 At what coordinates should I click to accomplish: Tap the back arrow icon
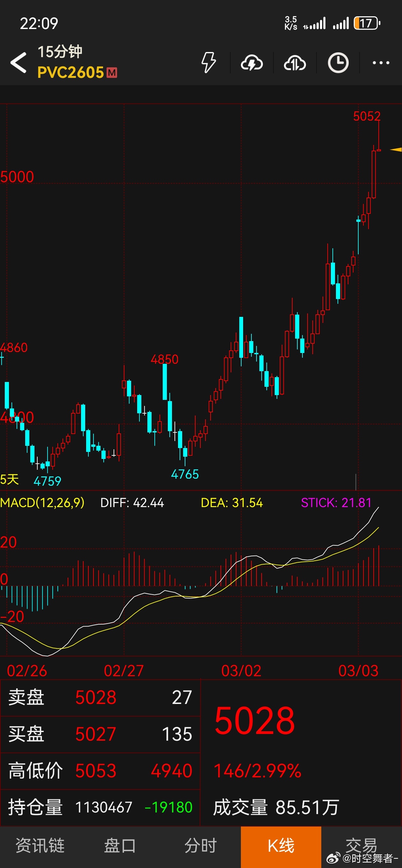[19, 63]
